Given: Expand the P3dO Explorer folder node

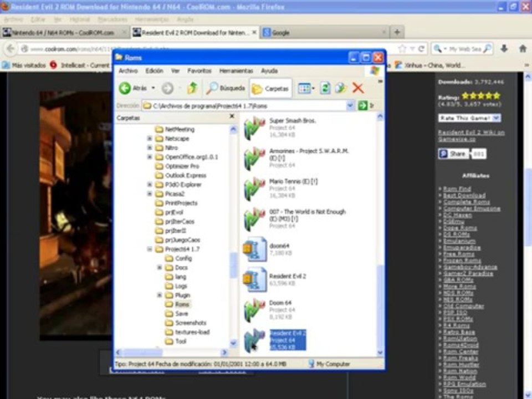Looking at the screenshot, I should click(149, 185).
